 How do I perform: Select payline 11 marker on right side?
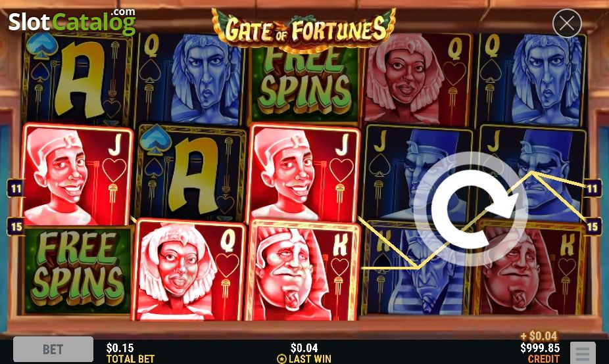click(x=593, y=189)
